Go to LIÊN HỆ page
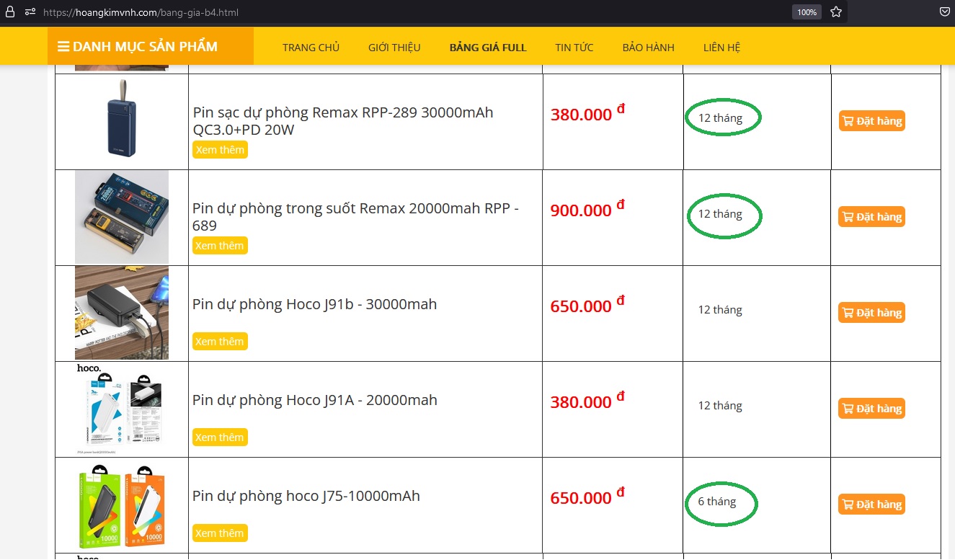 click(x=722, y=48)
